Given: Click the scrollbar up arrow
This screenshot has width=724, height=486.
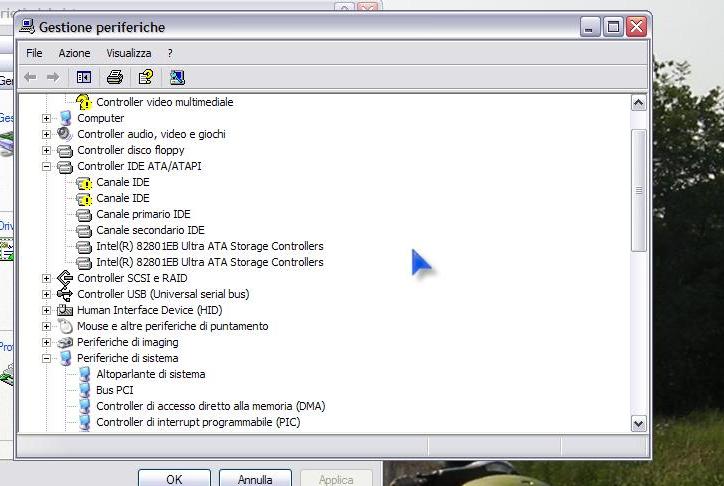Looking at the screenshot, I should click(x=639, y=103).
